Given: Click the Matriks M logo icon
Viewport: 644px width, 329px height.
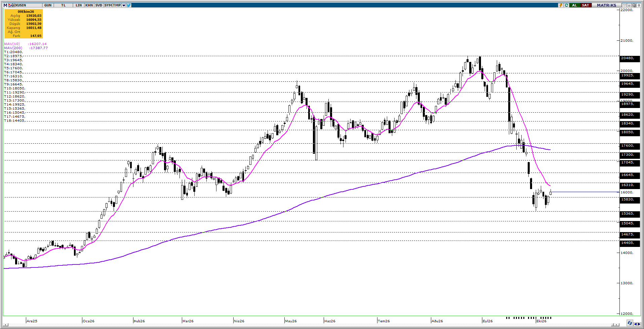Looking at the screenshot, I should tap(5, 5).
